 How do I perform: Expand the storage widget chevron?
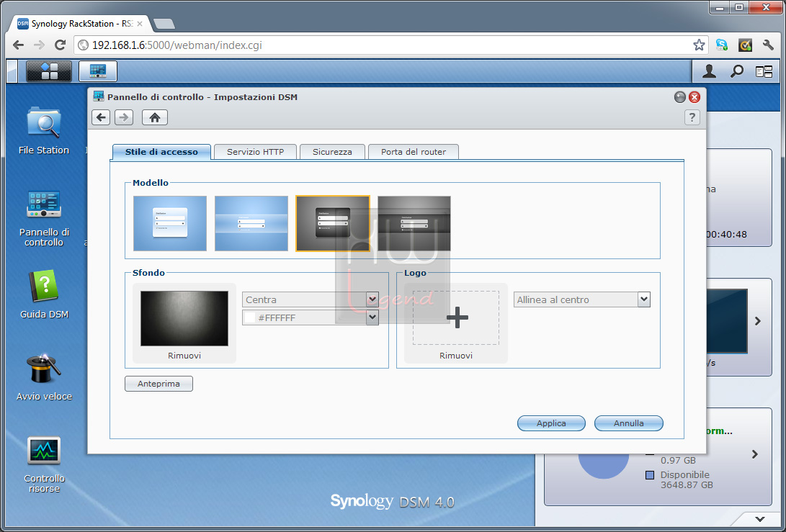755,454
